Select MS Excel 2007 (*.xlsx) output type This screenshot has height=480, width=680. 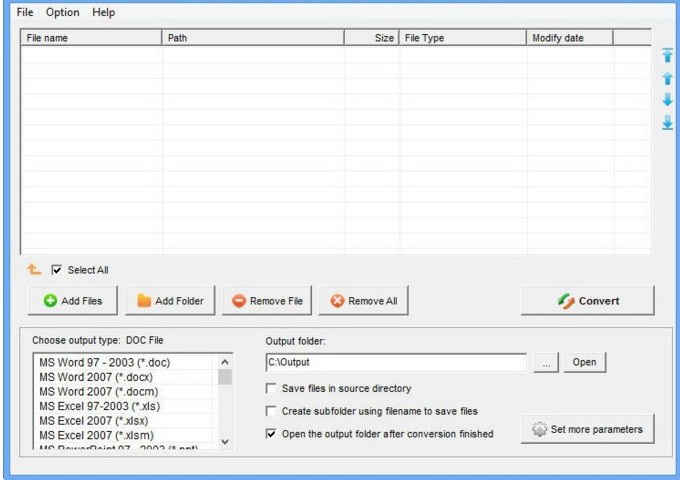[x=94, y=421]
